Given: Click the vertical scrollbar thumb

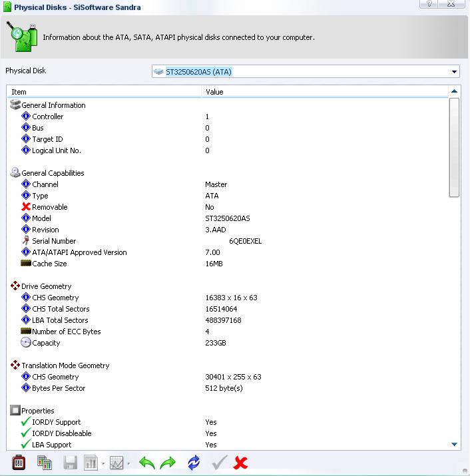Looking at the screenshot, I should click(x=454, y=148).
